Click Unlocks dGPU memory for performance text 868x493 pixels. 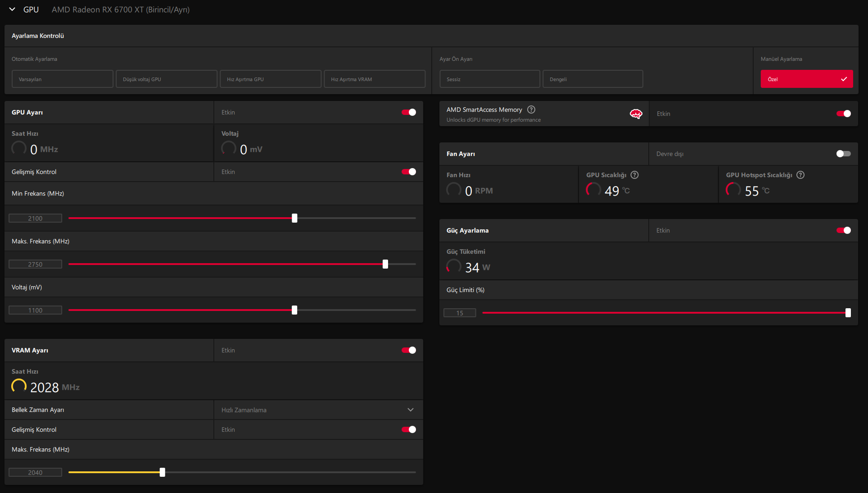click(493, 120)
